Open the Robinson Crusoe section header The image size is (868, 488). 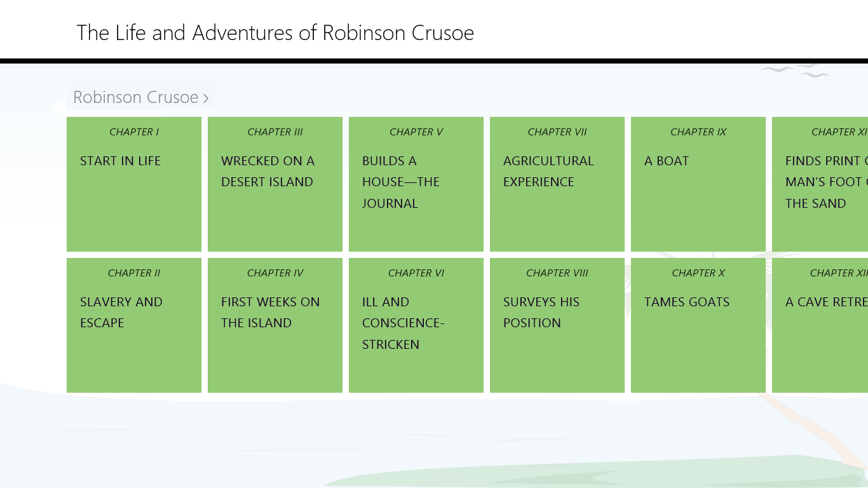click(x=141, y=97)
